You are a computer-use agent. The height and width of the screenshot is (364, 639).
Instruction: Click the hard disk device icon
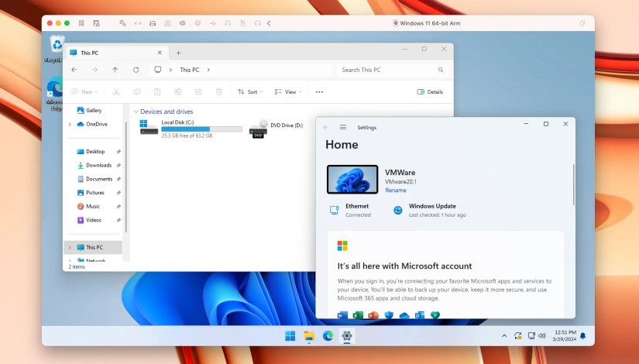point(153,23)
